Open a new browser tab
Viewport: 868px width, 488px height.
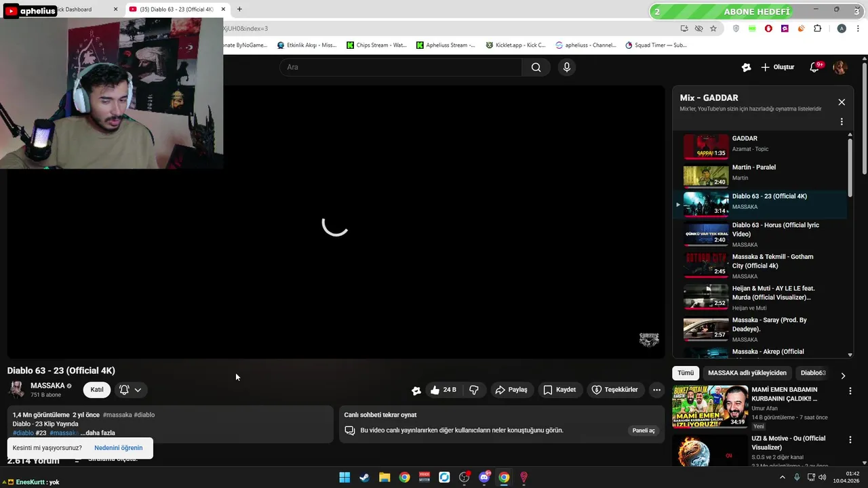coord(239,9)
